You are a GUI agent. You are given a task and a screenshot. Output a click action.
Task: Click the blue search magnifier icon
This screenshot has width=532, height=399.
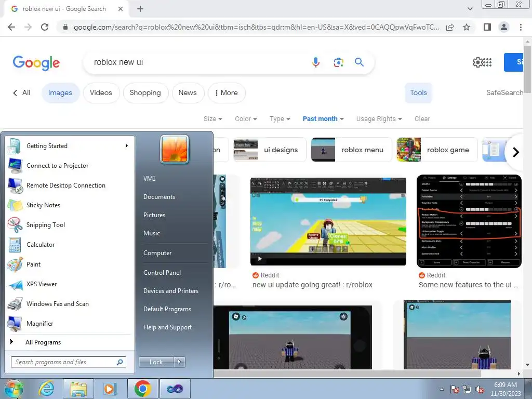pos(360,62)
